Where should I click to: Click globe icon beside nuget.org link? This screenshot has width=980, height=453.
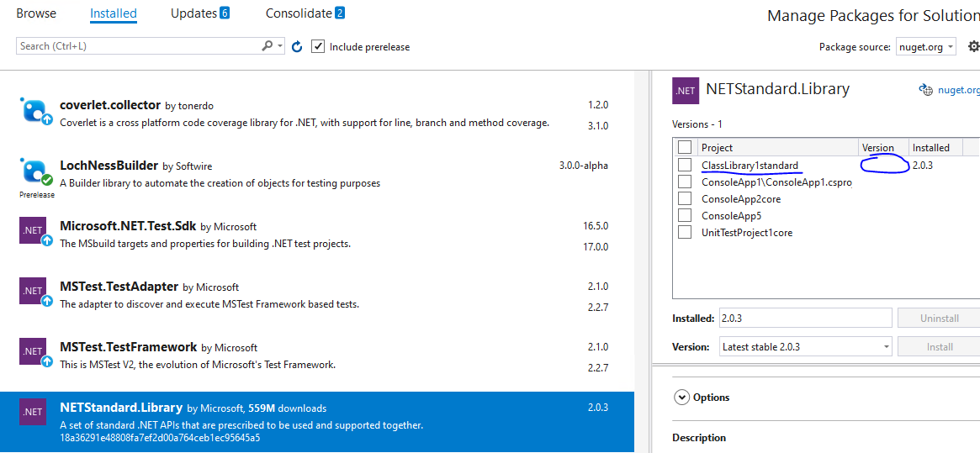coord(925,90)
